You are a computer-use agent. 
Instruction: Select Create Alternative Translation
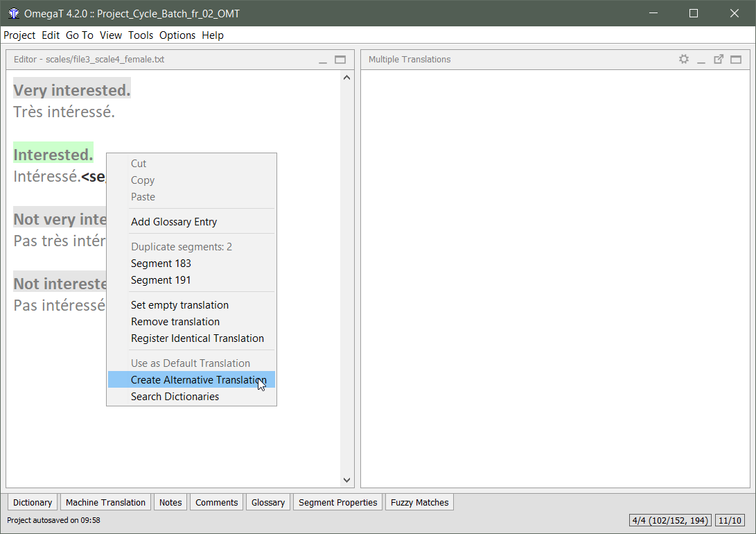pos(191,379)
